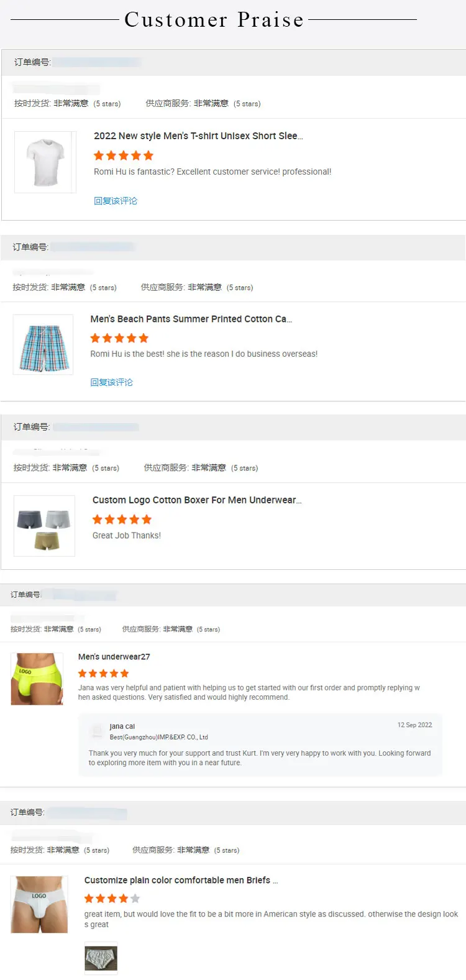
Task: Open the small customer-uploaded review photo
Action: [x=101, y=958]
